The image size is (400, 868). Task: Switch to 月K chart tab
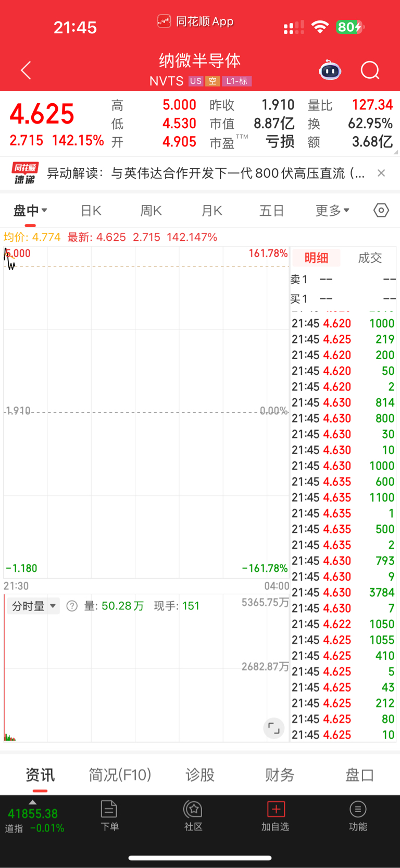tap(211, 211)
